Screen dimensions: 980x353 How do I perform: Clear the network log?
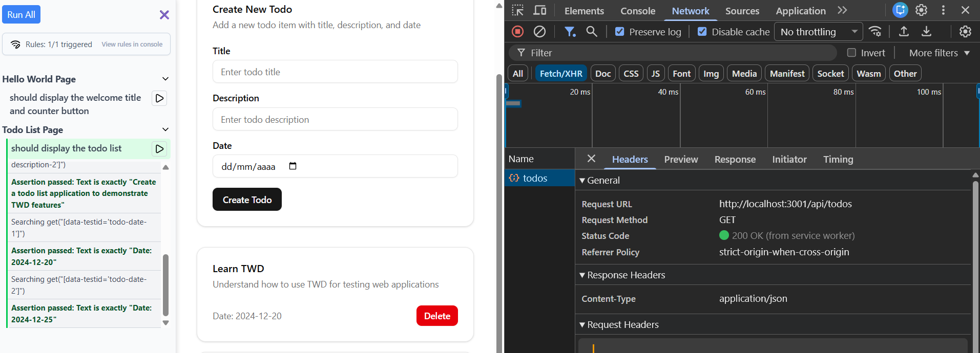coord(539,32)
